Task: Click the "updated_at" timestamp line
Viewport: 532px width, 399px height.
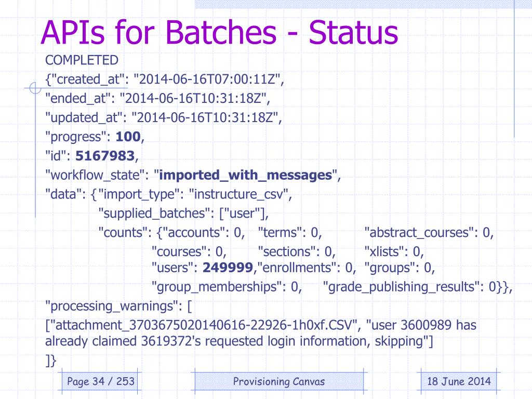Action: [x=164, y=118]
